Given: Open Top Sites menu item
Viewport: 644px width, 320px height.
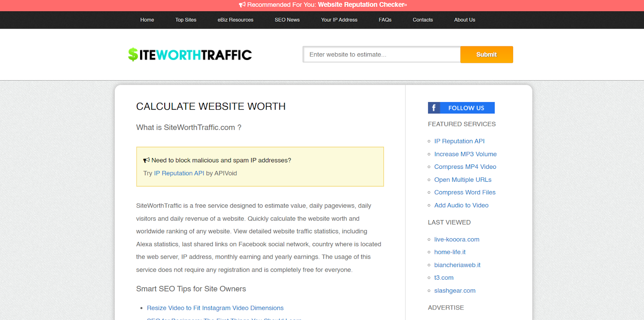Looking at the screenshot, I should point(186,20).
